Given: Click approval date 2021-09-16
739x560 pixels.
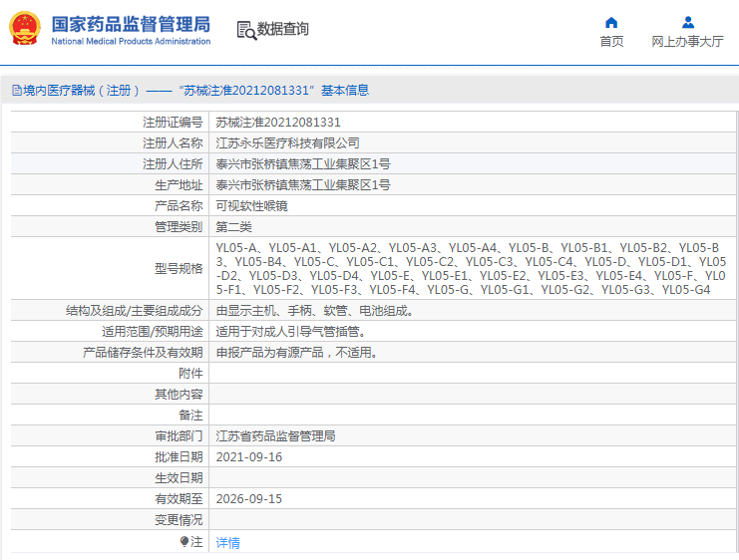Looking at the screenshot, I should (249, 457).
